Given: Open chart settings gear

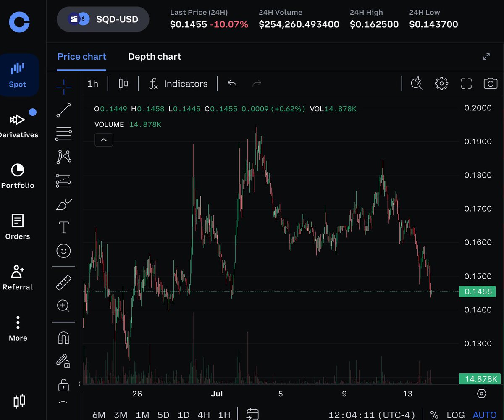Looking at the screenshot, I should coord(441,84).
